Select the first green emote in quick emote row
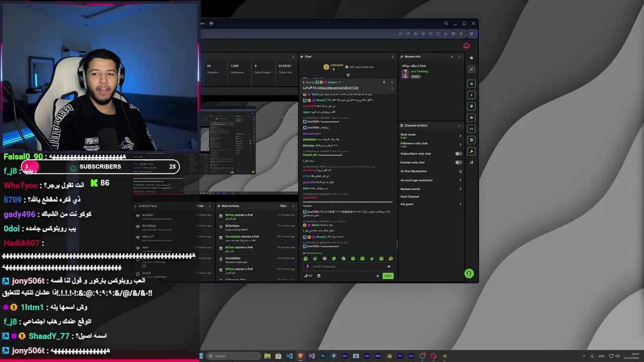 pyautogui.click(x=305, y=258)
